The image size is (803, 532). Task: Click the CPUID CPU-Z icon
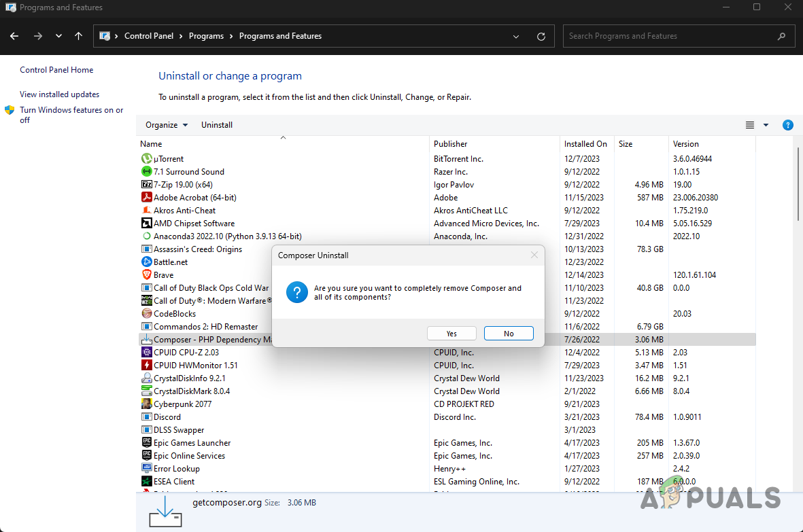[146, 352]
